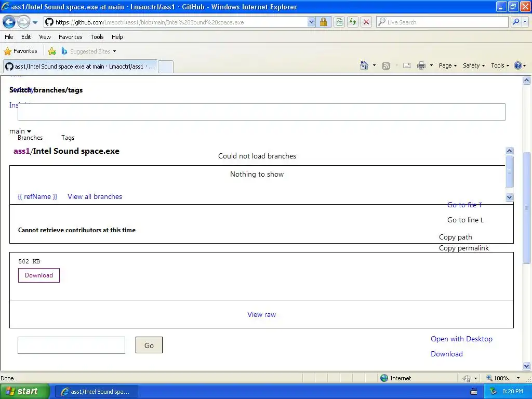
Task: Open the Tools menu in menu bar
Action: tap(97, 37)
